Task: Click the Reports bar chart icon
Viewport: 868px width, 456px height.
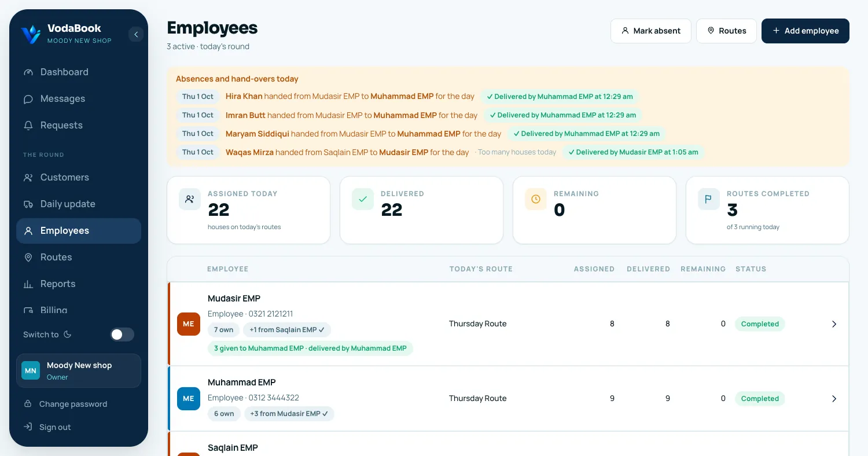Action: click(28, 284)
